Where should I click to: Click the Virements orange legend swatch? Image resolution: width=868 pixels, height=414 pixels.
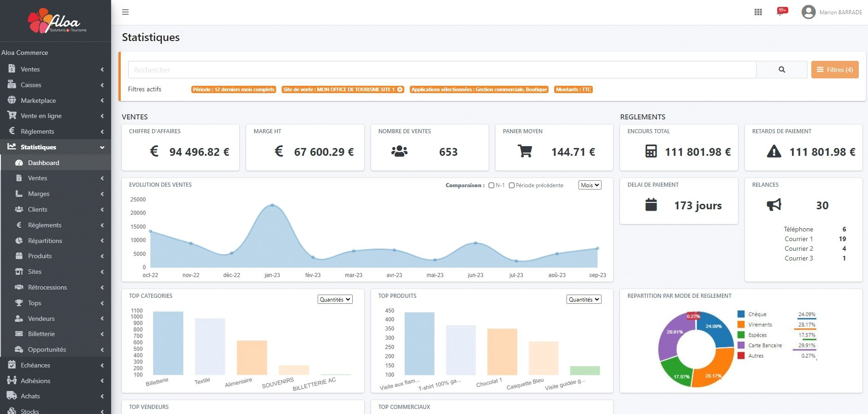click(x=741, y=325)
